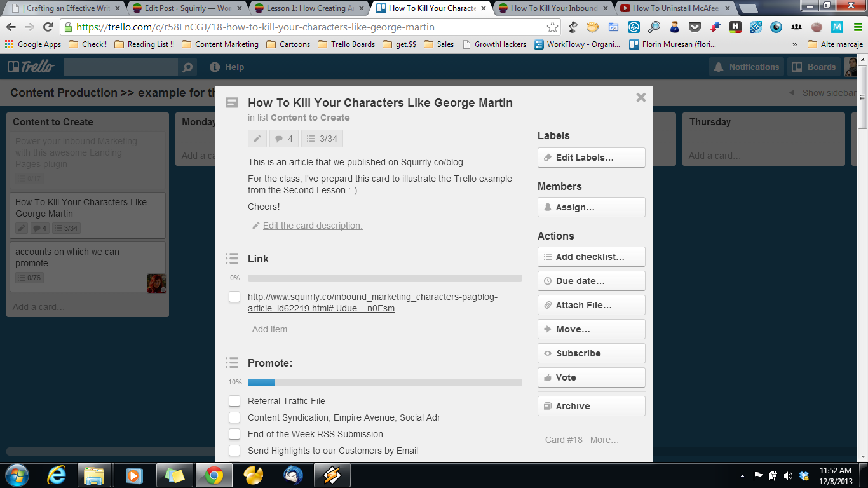The width and height of the screenshot is (868, 488).
Task: Check the squirrly.co link checklist item
Action: [x=234, y=297]
